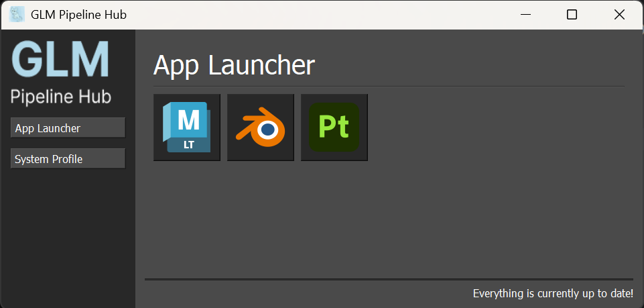644x308 pixels.
Task: Click the 'Everything is currently up to date!' status
Action: tap(552, 293)
